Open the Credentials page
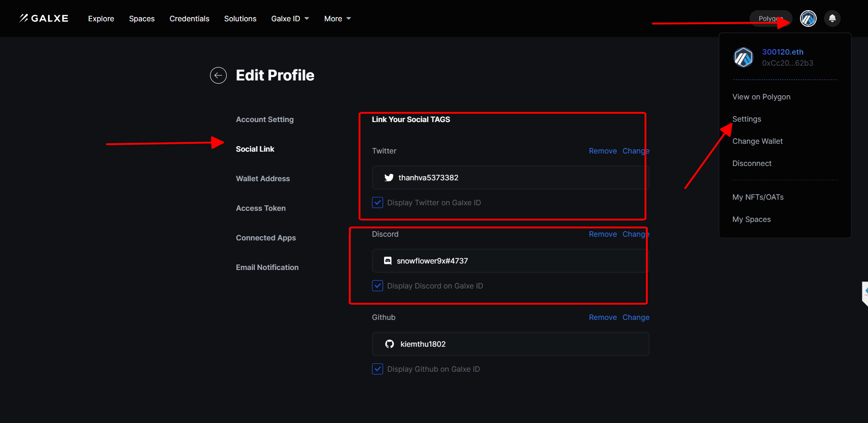The width and height of the screenshot is (868, 423). (190, 18)
